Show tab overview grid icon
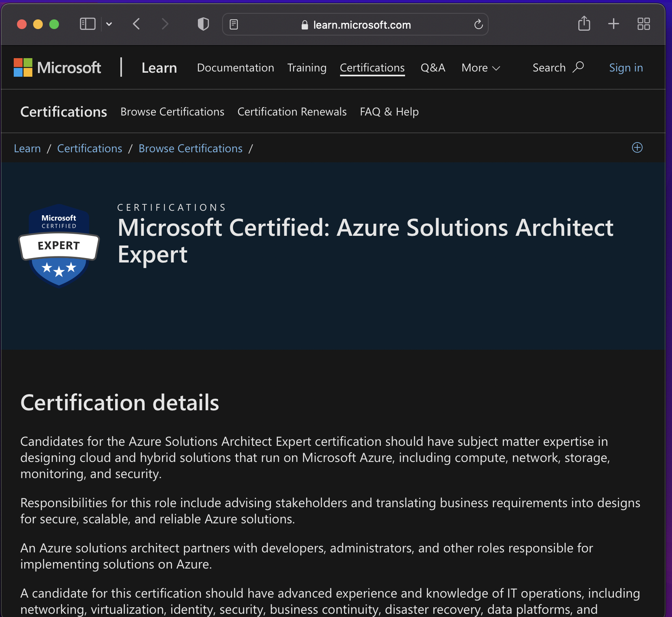The height and width of the screenshot is (617, 672). pyautogui.click(x=643, y=24)
